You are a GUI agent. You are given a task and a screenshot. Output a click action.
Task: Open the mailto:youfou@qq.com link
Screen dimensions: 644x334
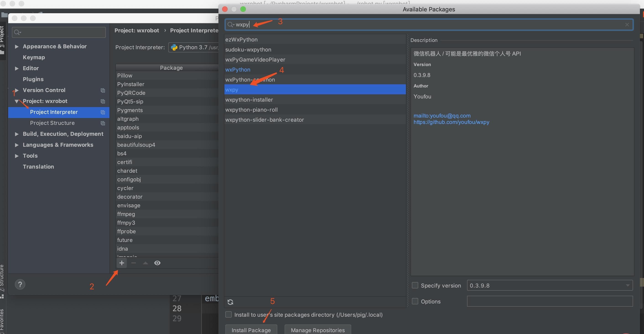pos(442,116)
